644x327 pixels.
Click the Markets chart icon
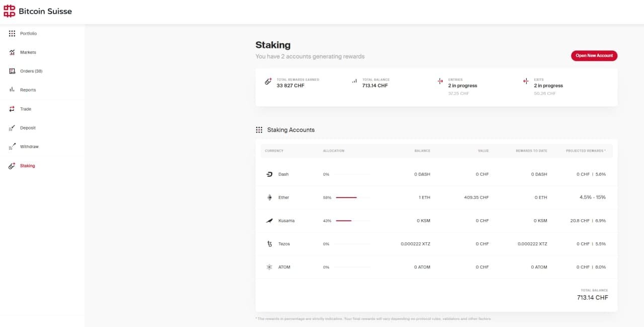(12, 52)
